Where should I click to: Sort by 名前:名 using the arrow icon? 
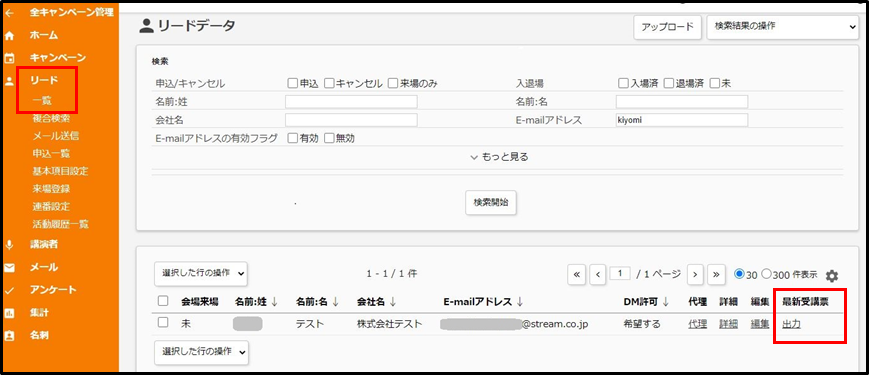coord(335,302)
